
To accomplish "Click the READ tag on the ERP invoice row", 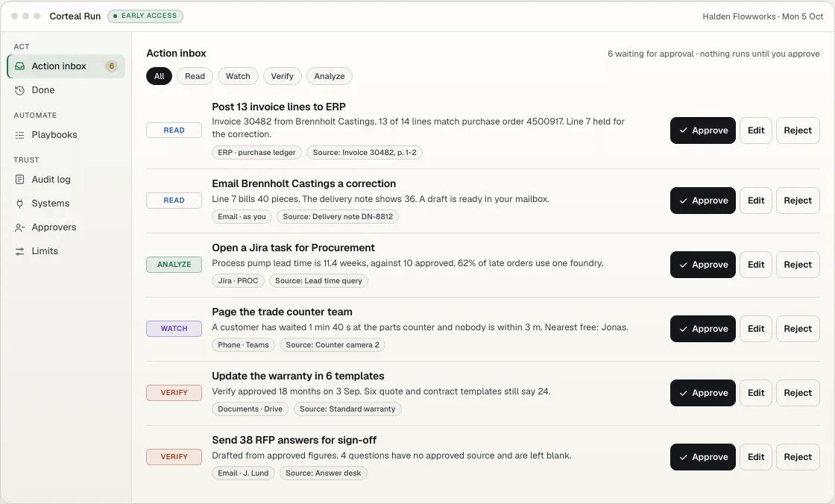I will pyautogui.click(x=174, y=130).
